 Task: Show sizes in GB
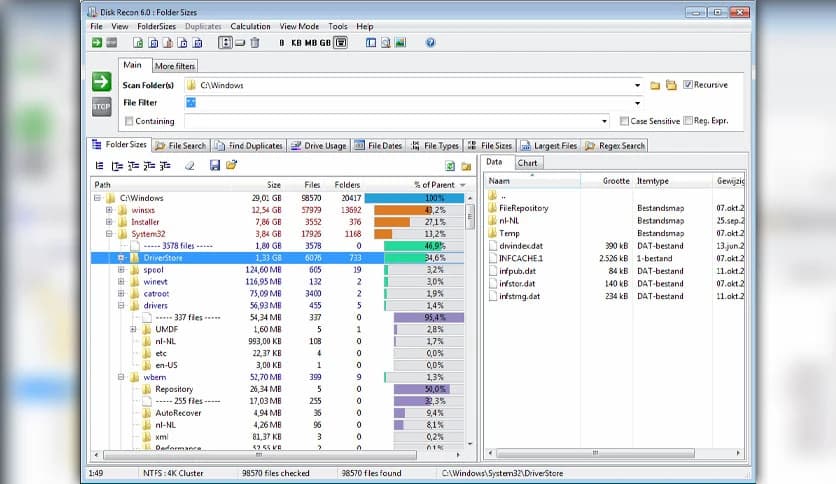(x=325, y=43)
